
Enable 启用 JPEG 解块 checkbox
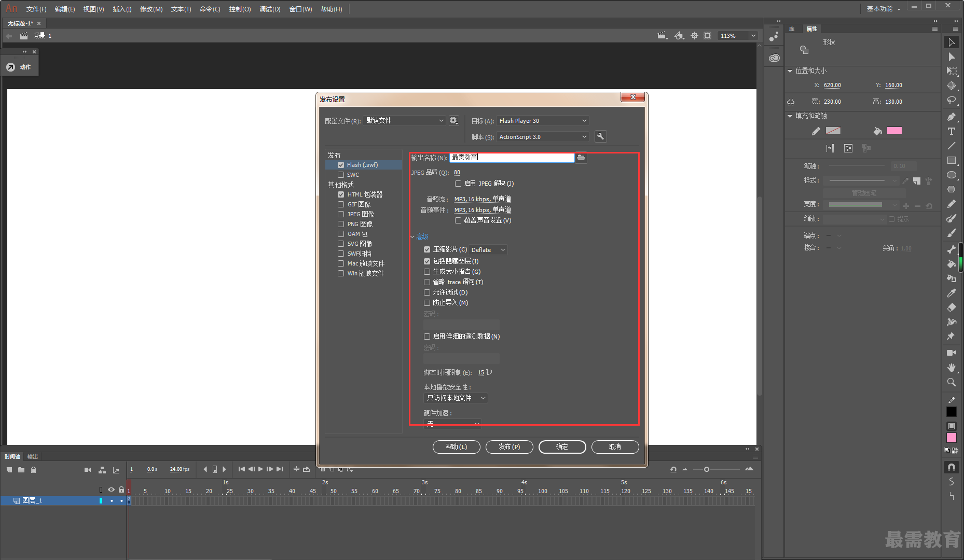458,184
